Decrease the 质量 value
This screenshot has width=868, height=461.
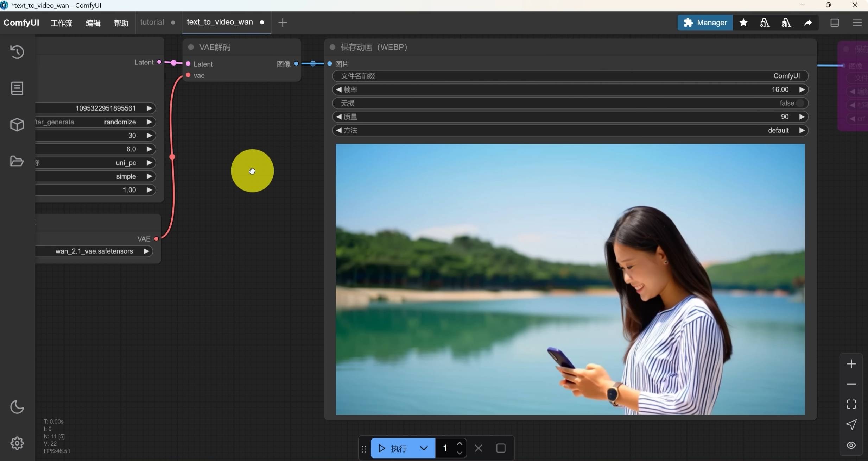(x=338, y=117)
